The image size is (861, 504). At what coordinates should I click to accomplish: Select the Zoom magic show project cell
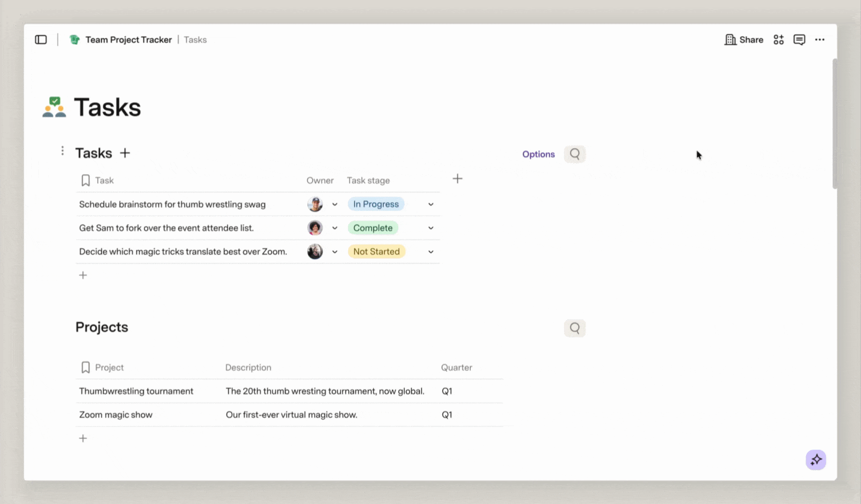pyautogui.click(x=149, y=414)
